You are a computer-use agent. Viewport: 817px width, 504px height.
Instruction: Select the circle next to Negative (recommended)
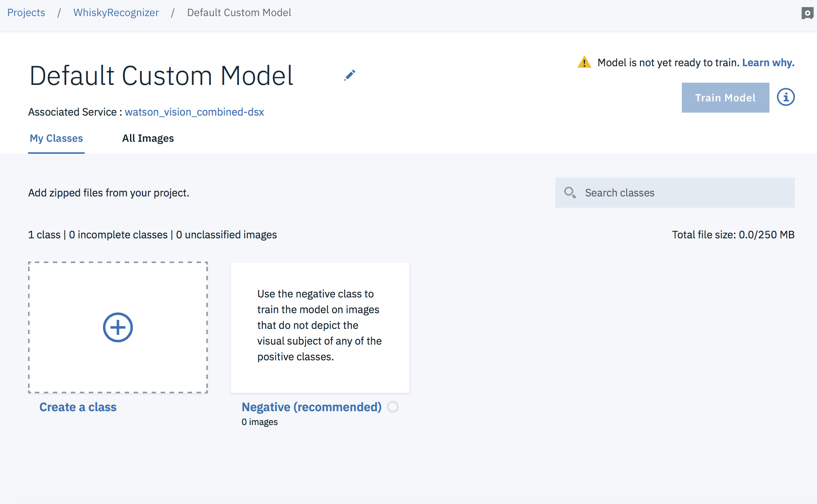coord(393,407)
